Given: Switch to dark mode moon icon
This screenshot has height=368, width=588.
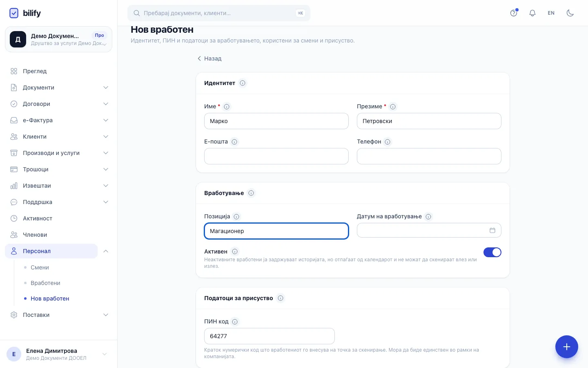Looking at the screenshot, I should (570, 13).
